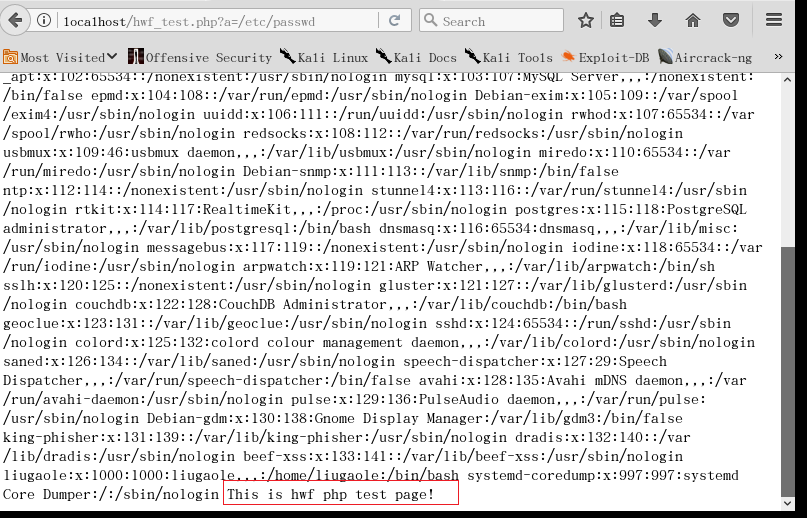Open the Offensive Security bookmark
807x518 pixels.
[x=200, y=57]
